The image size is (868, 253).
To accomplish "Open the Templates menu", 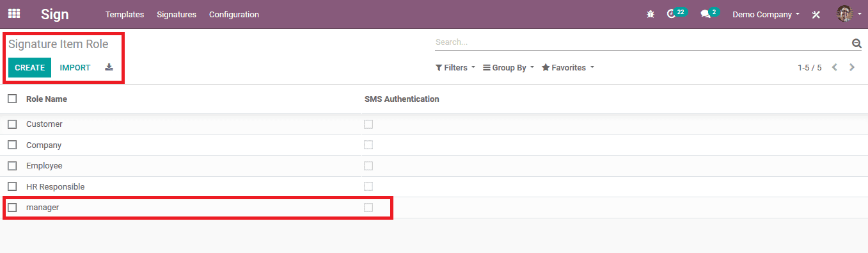I will click(125, 14).
